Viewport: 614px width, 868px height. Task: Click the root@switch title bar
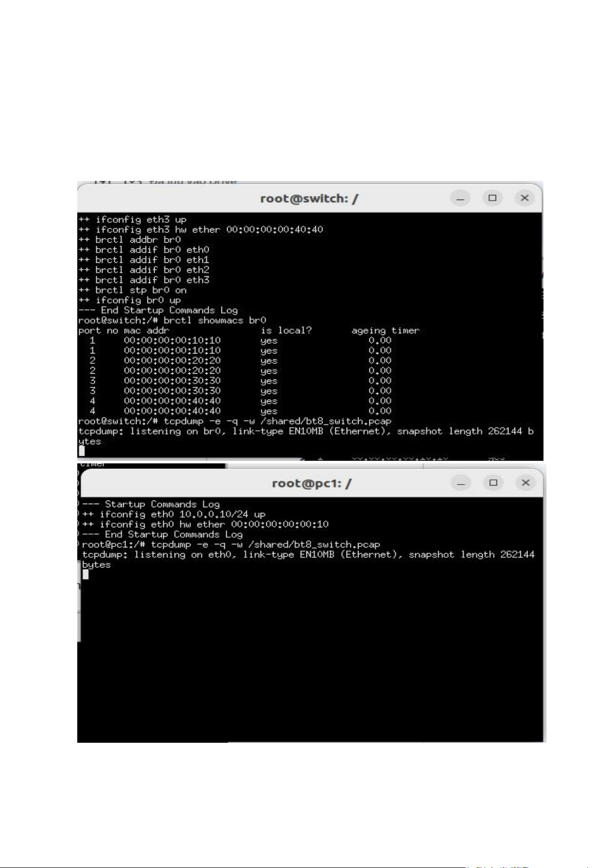[309, 198]
